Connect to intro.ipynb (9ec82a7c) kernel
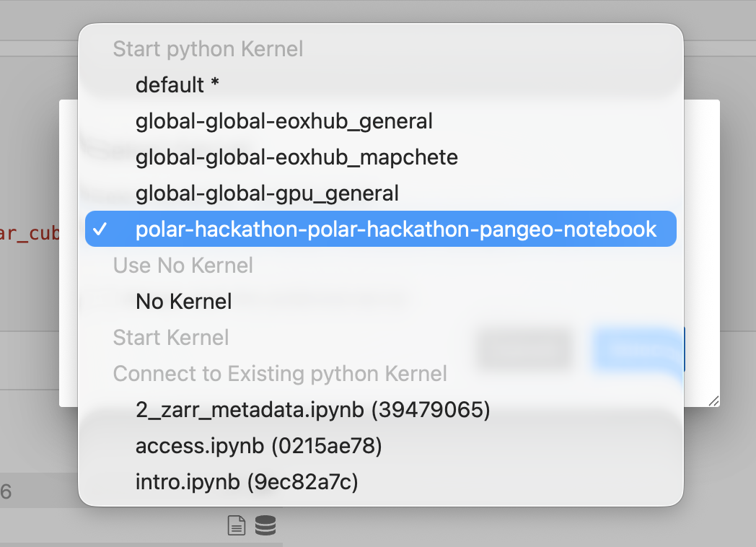 click(380, 482)
